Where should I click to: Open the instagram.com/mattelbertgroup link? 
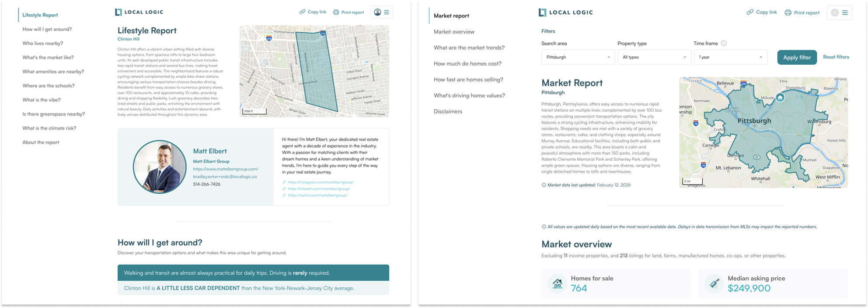(321, 182)
